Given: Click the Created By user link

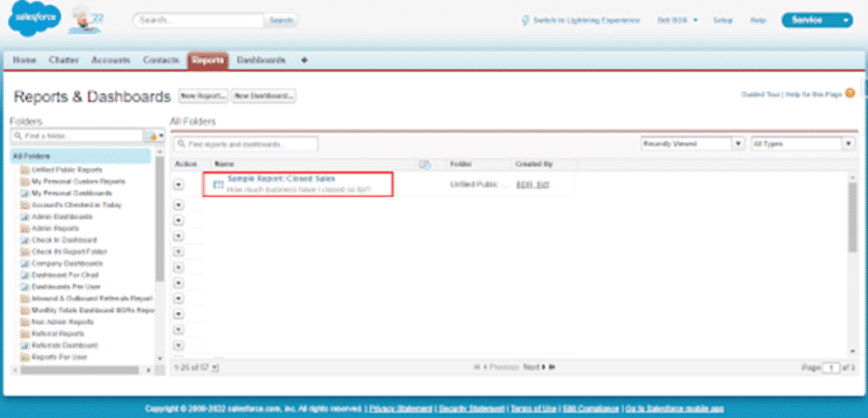Looking at the screenshot, I should click(x=533, y=184).
